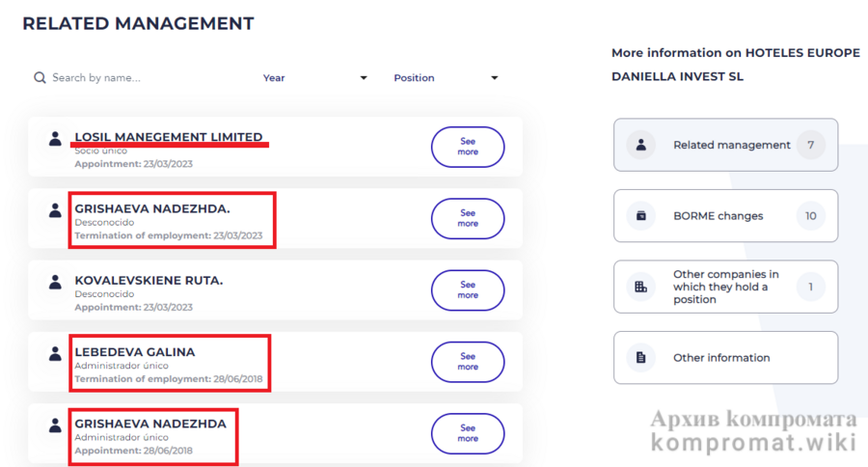Viewport: 868px width, 467px height.
Task: Click person icon beside LEBEDEVA GALINA
Action: click(x=55, y=354)
